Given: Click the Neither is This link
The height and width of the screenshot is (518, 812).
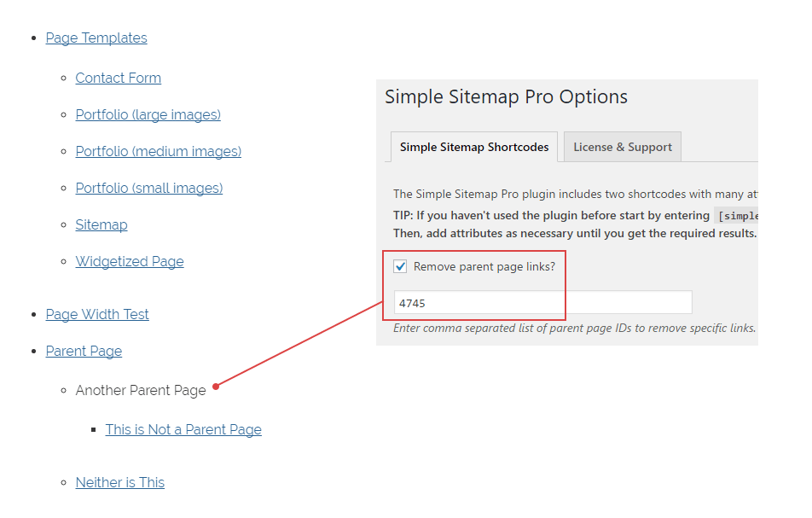Looking at the screenshot, I should 120,482.
